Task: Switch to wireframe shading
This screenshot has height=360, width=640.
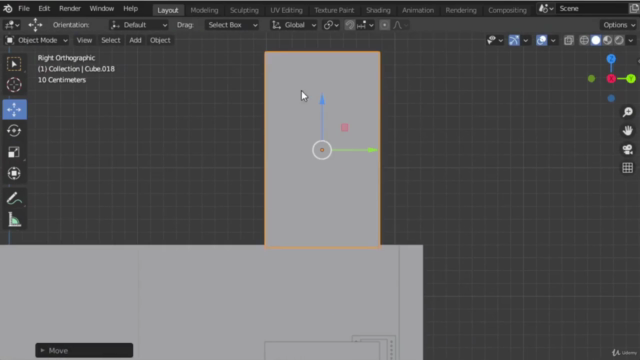Action: (x=584, y=40)
